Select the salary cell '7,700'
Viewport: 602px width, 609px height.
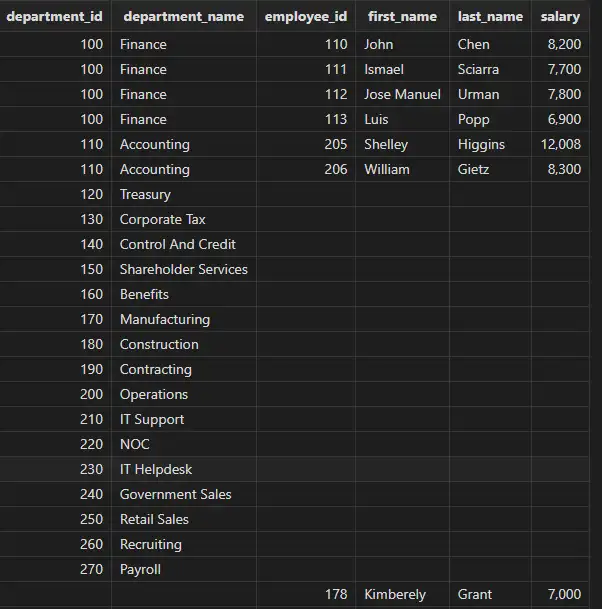560,69
